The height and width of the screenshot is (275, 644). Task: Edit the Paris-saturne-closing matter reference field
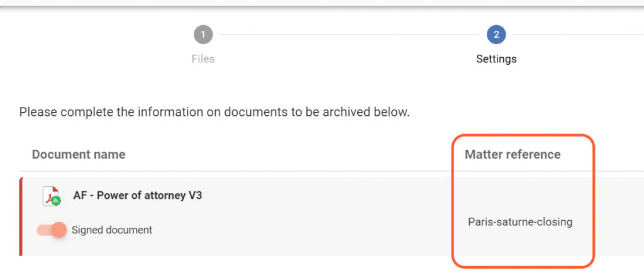click(520, 222)
